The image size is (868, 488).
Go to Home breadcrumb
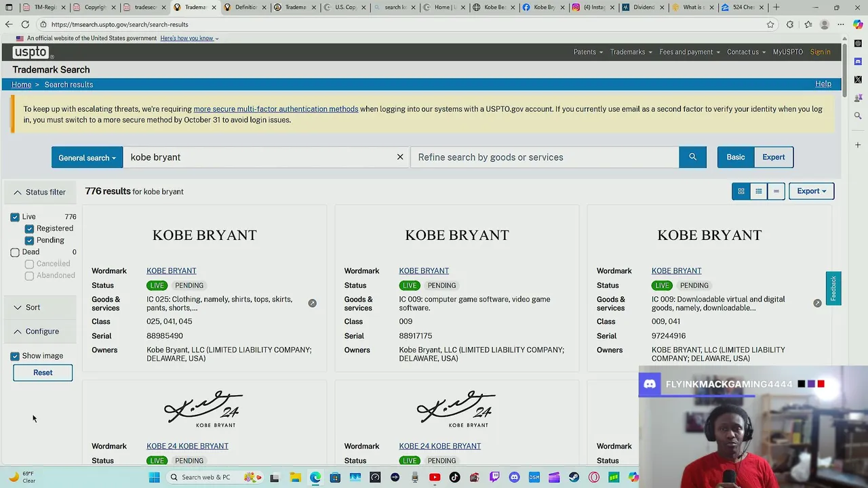22,85
